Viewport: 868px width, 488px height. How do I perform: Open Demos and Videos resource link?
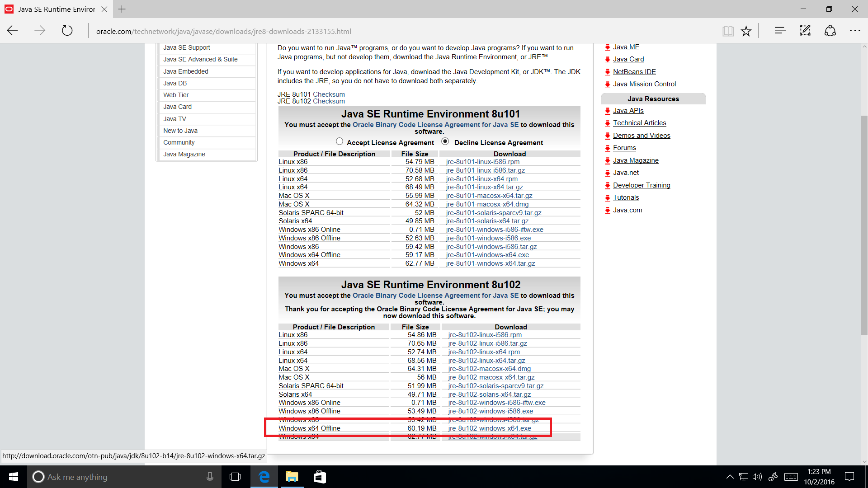coord(642,136)
